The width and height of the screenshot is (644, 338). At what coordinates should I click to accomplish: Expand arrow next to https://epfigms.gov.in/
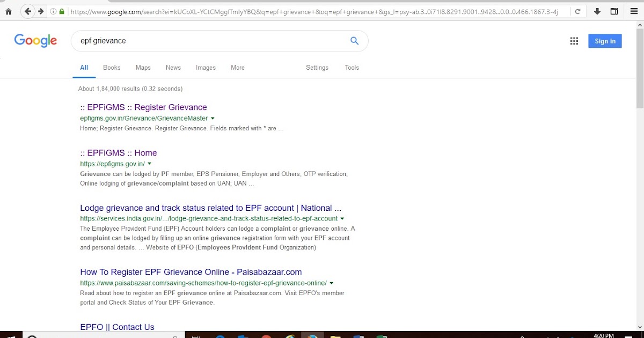pos(149,164)
